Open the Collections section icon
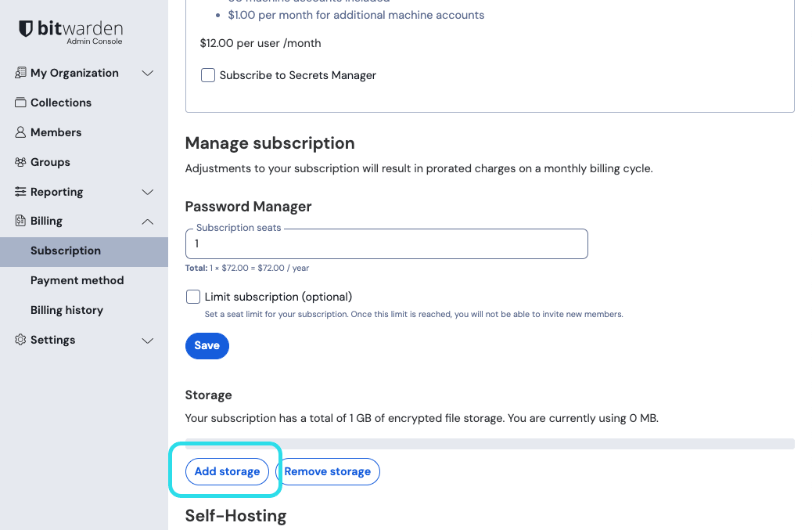Viewport: 812px width, 530px height. [x=20, y=102]
